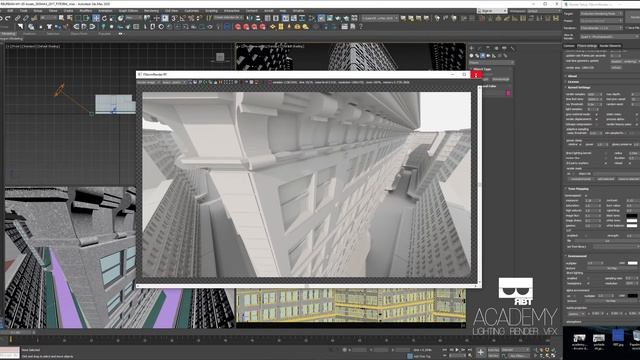Click the Sign In button in title area
The height and width of the screenshot is (360, 640).
coord(492,11)
